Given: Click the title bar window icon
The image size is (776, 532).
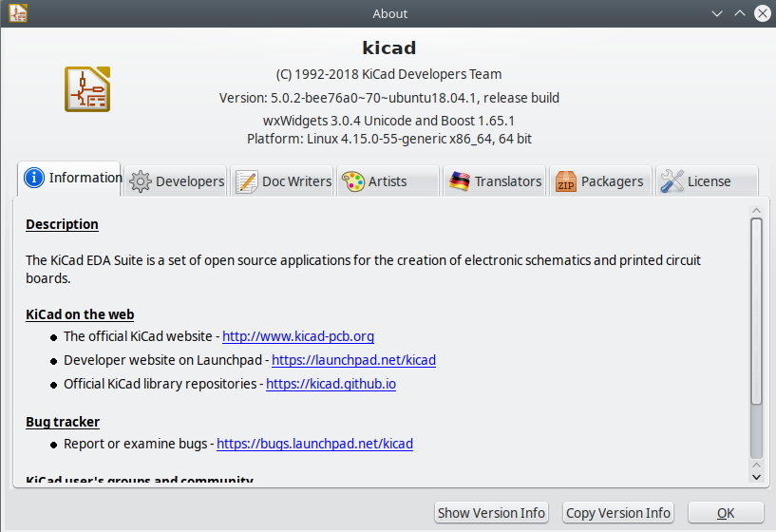Looking at the screenshot, I should (x=18, y=13).
